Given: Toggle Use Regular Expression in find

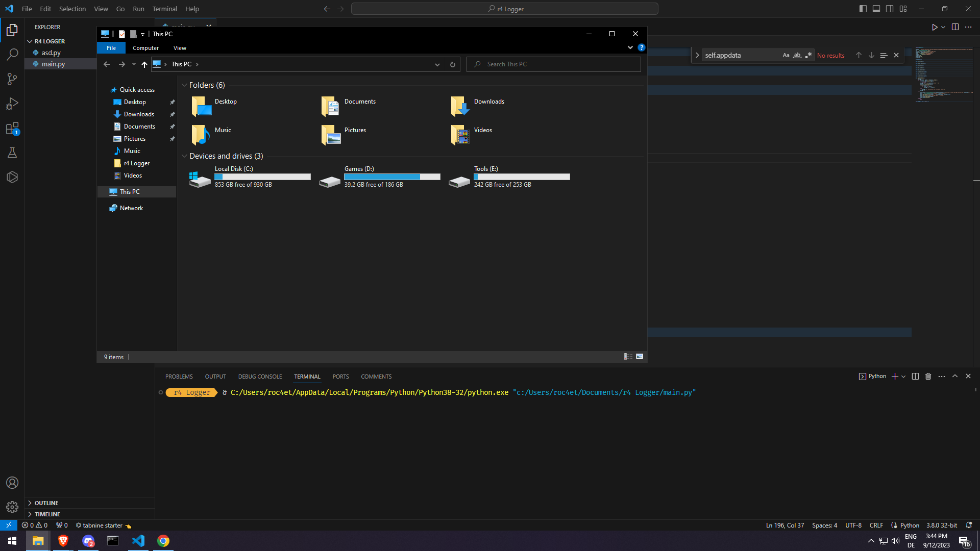Looking at the screenshot, I should 808,55.
